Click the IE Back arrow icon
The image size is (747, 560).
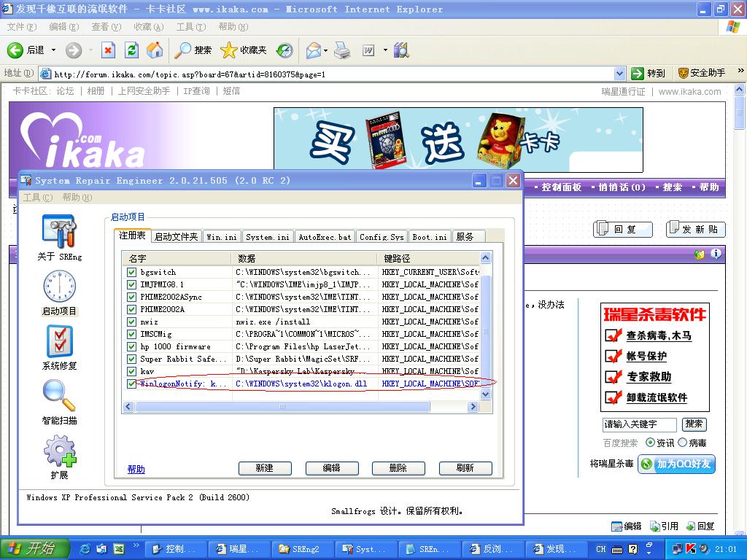15,50
